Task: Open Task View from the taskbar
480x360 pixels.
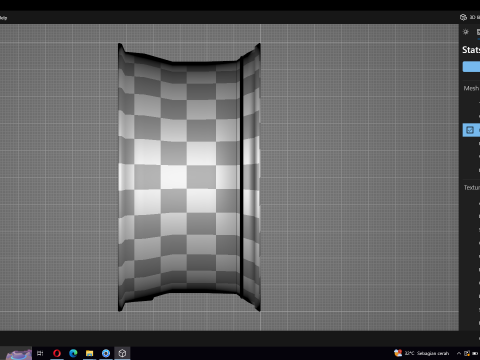Action: 40,353
